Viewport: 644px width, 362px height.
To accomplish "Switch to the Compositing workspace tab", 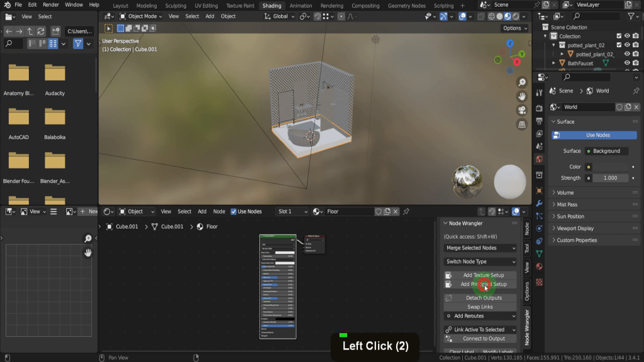I will pyautogui.click(x=365, y=6).
